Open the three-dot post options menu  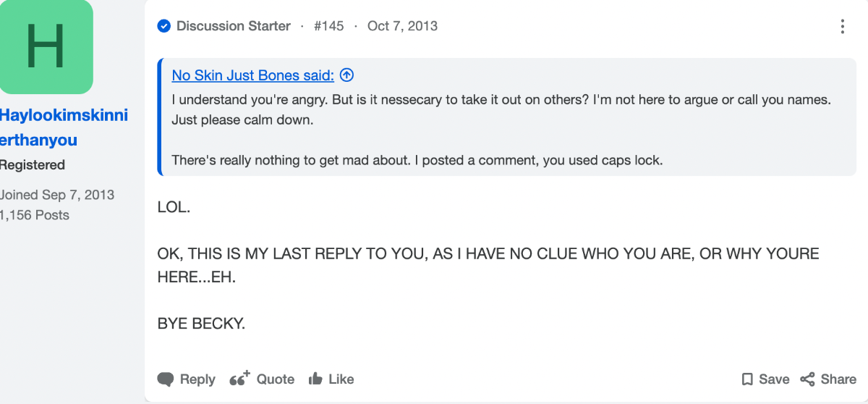click(x=843, y=27)
